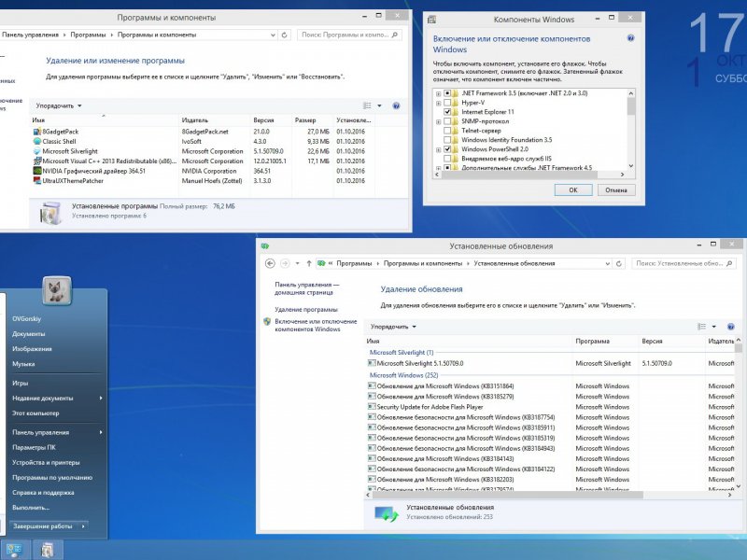
Task: Click the search field in Установленные обновления
Action: tap(684, 263)
